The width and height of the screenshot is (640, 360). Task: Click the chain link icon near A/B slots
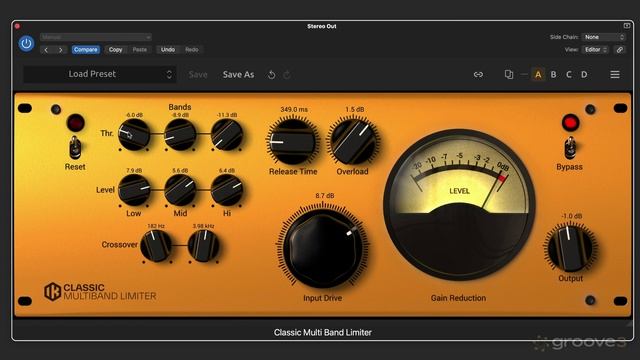click(478, 75)
